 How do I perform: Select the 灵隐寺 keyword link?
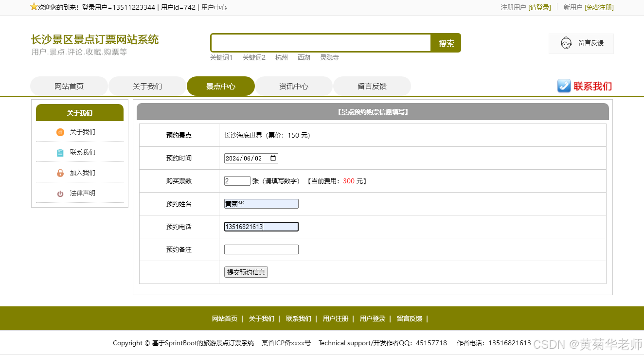[329, 57]
